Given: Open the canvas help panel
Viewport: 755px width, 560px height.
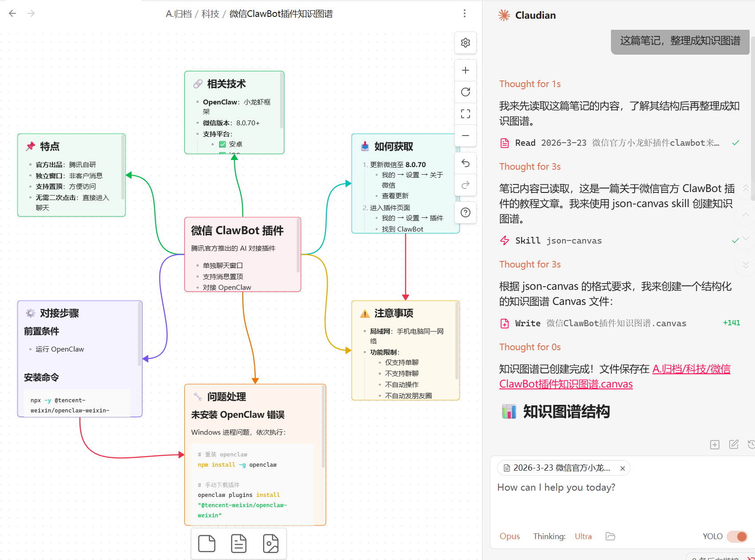Looking at the screenshot, I should (465, 212).
